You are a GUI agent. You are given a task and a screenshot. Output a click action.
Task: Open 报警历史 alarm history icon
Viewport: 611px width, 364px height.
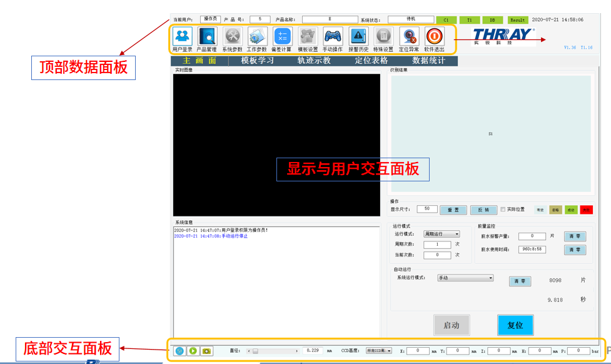coord(358,36)
